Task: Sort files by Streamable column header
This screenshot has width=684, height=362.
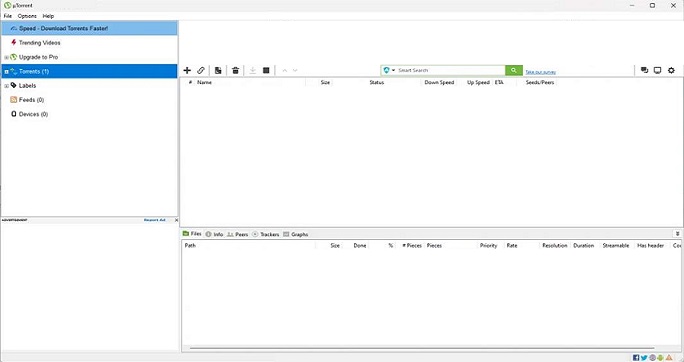Action: pos(616,246)
